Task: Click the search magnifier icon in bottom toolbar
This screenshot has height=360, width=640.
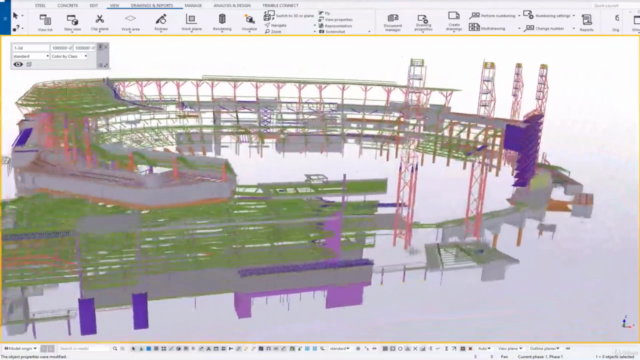Action: (115, 349)
